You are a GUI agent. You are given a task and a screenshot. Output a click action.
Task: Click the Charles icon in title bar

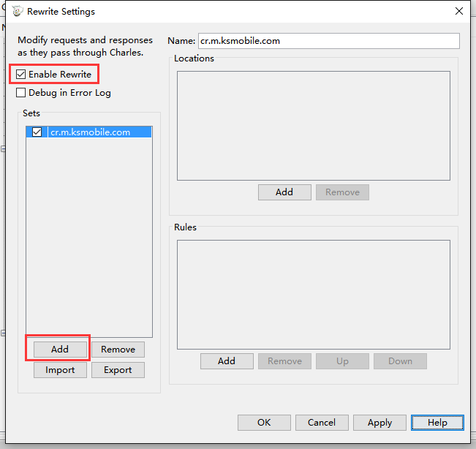coord(16,12)
